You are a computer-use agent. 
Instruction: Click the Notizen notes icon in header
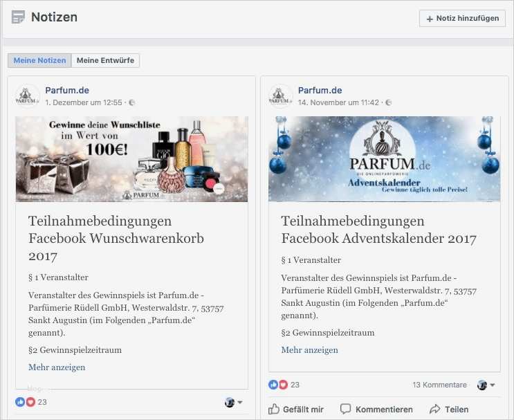coord(18,17)
